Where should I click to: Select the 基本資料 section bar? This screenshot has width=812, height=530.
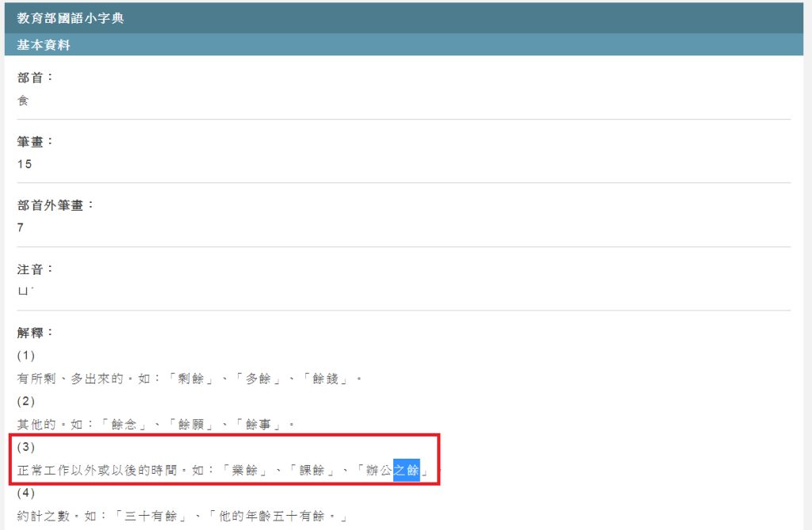click(x=44, y=45)
